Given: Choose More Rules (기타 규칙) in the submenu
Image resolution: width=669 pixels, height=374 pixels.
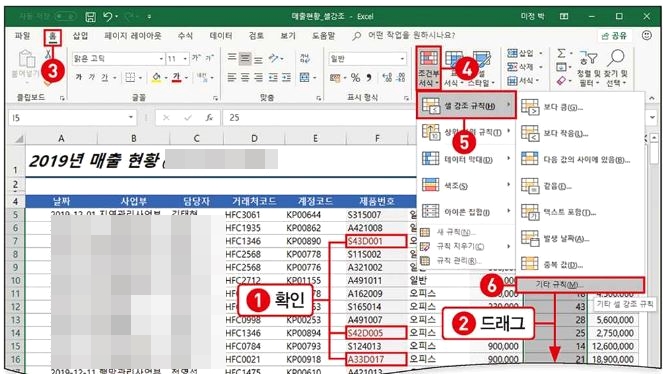Looking at the screenshot, I should [x=580, y=284].
